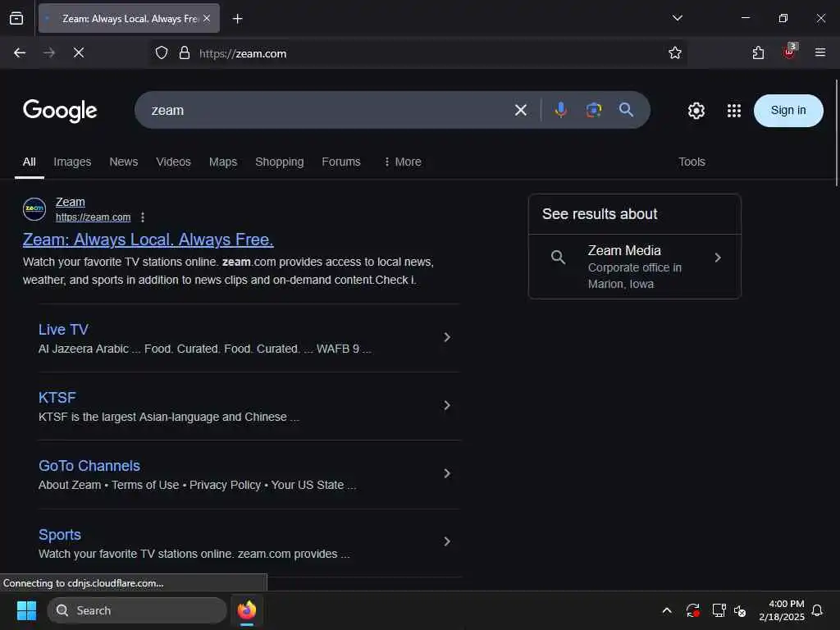The image size is (840, 630).
Task: Open the Firefox tab list icon
Action: [x=16, y=18]
